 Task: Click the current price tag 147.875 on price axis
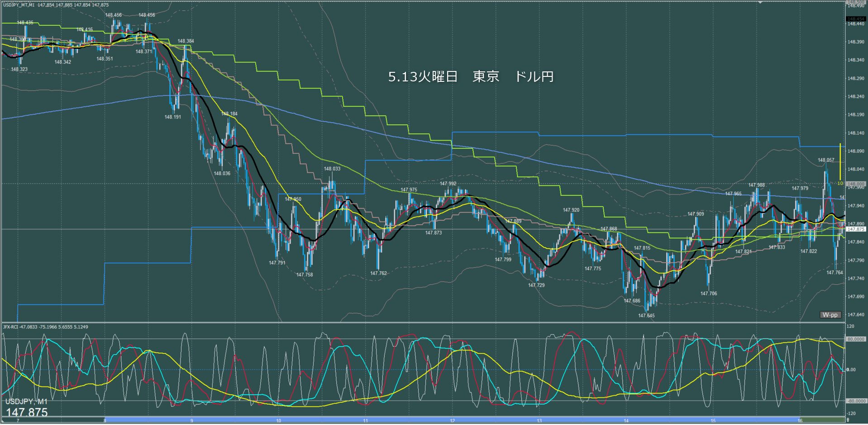(856, 229)
